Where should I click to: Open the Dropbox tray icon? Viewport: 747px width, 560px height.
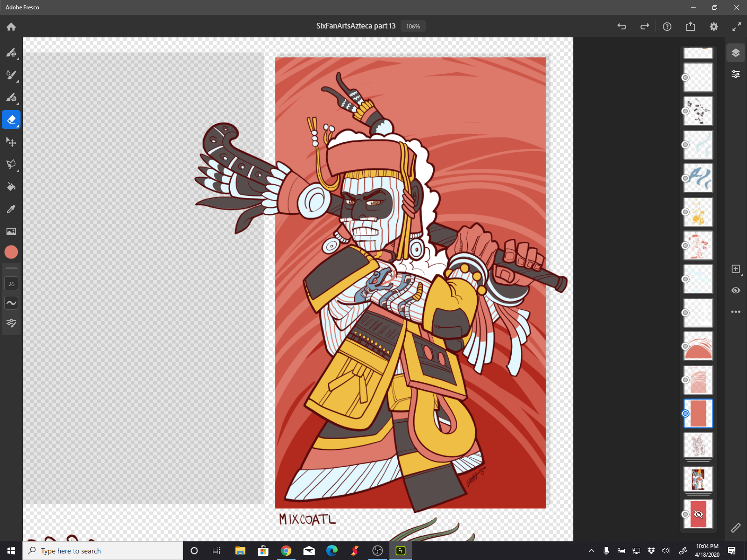click(x=651, y=551)
